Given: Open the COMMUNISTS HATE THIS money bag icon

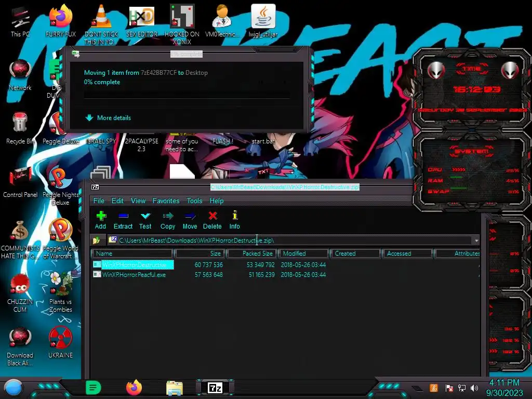Looking at the screenshot, I should tap(20, 239).
